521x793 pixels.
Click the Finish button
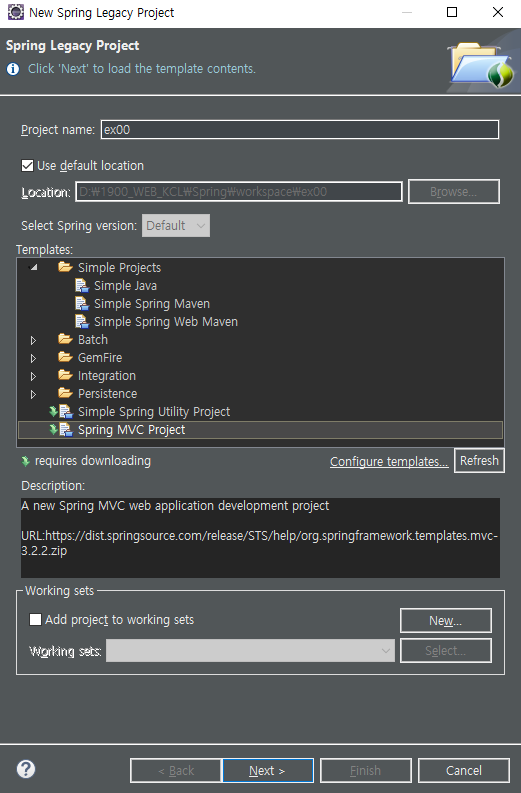point(366,770)
